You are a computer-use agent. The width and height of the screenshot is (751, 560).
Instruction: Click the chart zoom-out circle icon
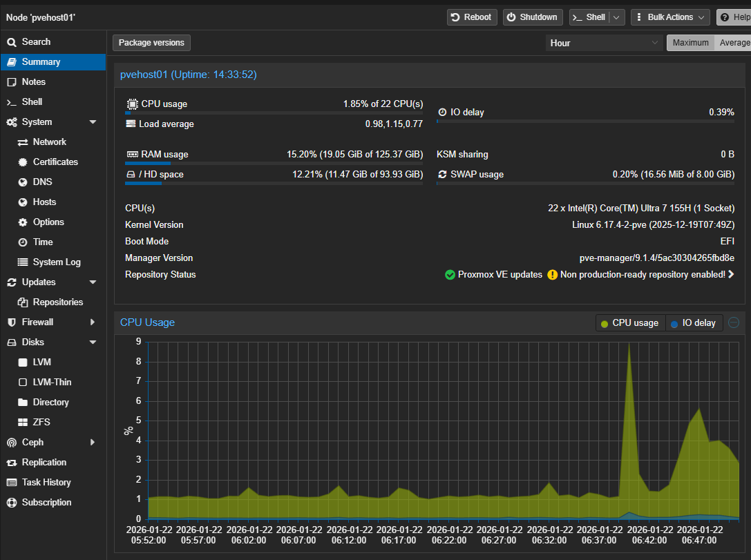(x=734, y=322)
